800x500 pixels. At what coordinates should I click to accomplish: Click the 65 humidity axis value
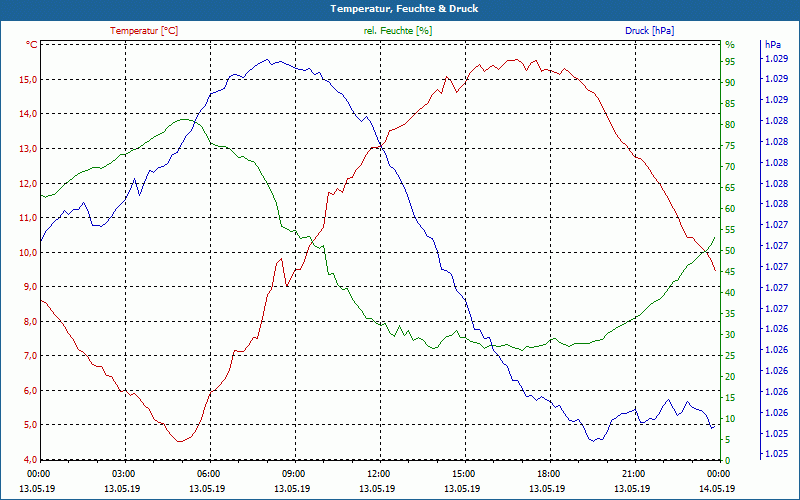(730, 188)
